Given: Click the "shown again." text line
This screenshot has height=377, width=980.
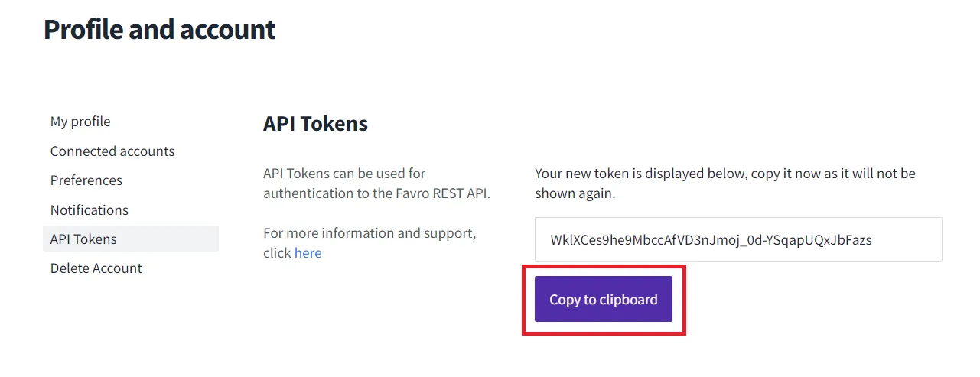Looking at the screenshot, I should (575, 193).
